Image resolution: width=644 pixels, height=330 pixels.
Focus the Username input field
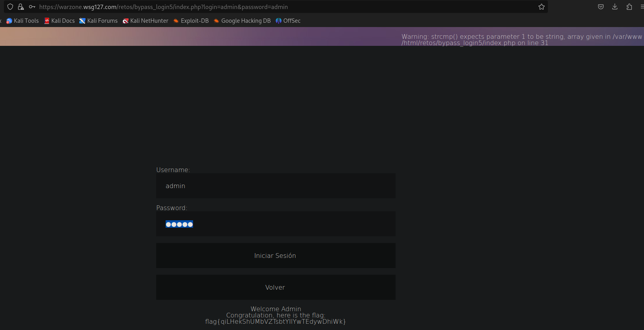[x=275, y=186]
